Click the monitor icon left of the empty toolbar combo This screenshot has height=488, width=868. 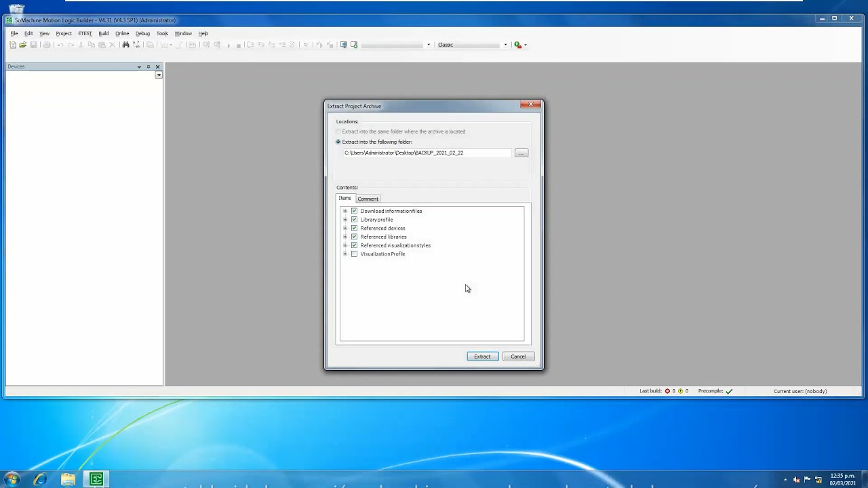344,45
